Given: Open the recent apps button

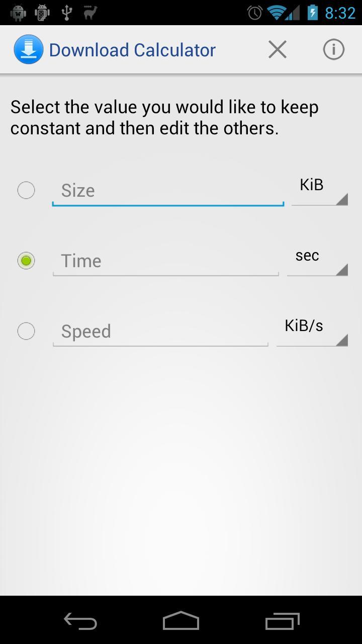Looking at the screenshot, I should [282, 621].
